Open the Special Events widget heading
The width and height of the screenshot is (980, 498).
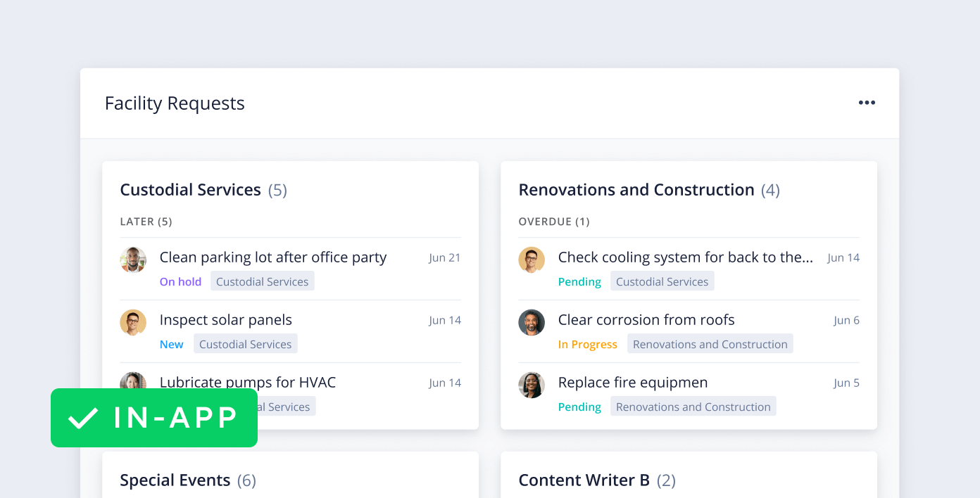pos(175,480)
